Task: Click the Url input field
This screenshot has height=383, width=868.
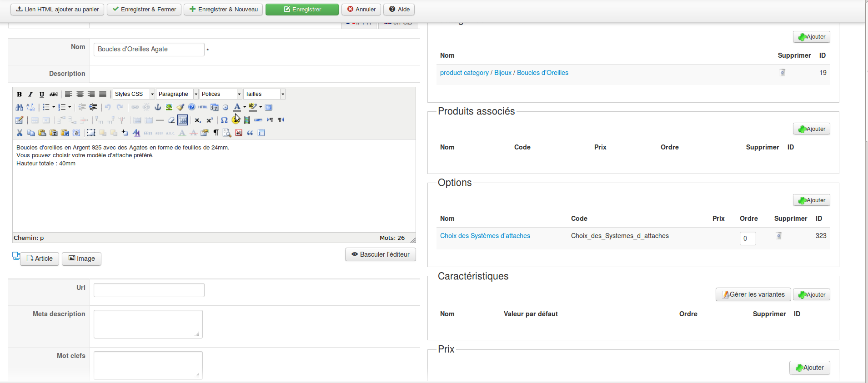Action: pos(149,290)
